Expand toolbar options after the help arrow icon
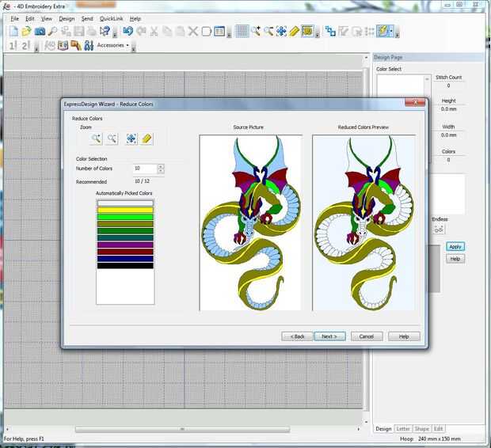491x448 pixels. coord(115,32)
